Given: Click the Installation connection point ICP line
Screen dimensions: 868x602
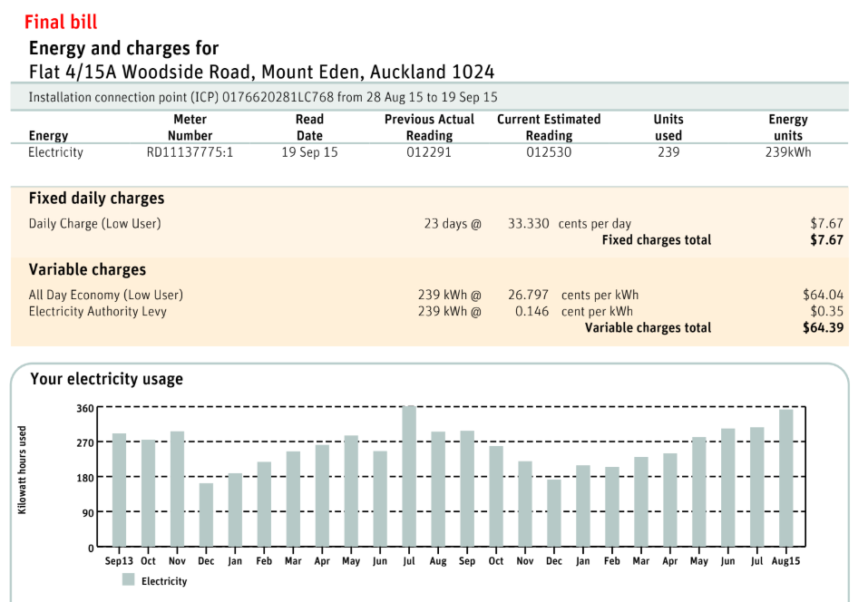Looking at the screenshot, I should (263, 97).
